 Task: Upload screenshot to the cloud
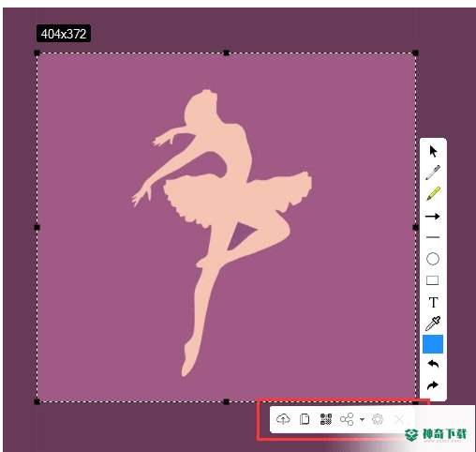click(283, 419)
